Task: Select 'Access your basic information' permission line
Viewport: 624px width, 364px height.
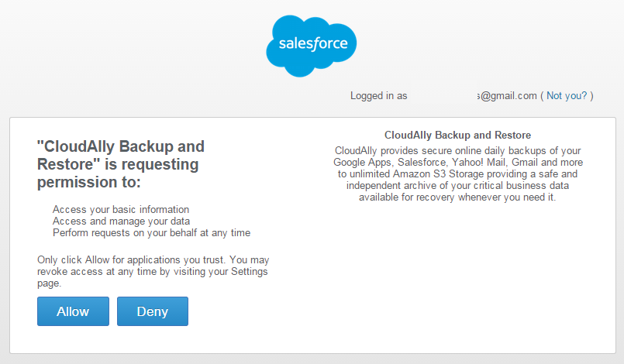Action: tap(121, 210)
